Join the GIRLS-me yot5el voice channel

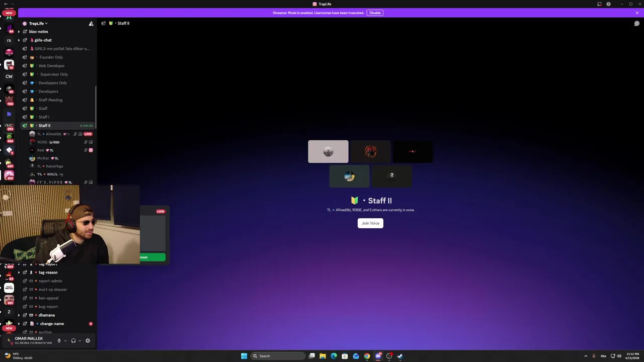(58, 49)
